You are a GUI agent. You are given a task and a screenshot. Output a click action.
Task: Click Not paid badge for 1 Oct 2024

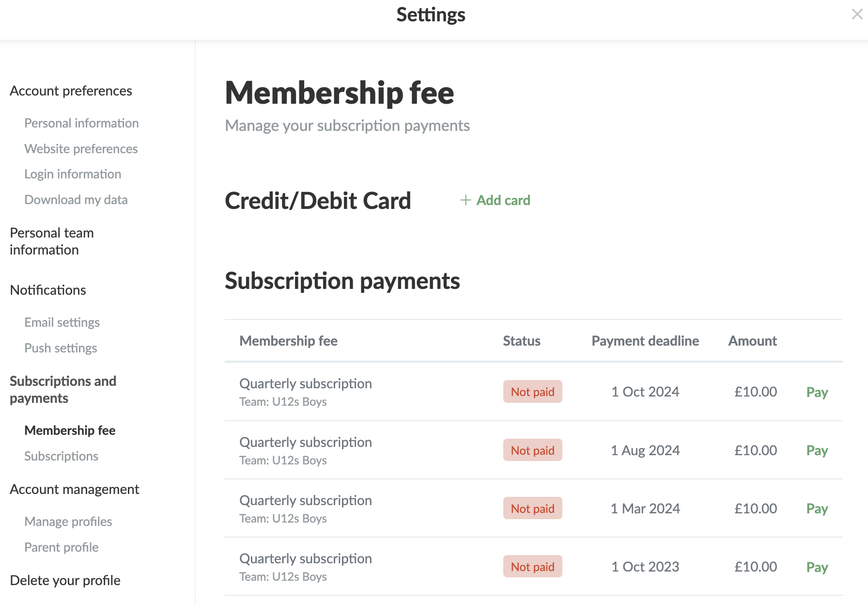coord(532,392)
